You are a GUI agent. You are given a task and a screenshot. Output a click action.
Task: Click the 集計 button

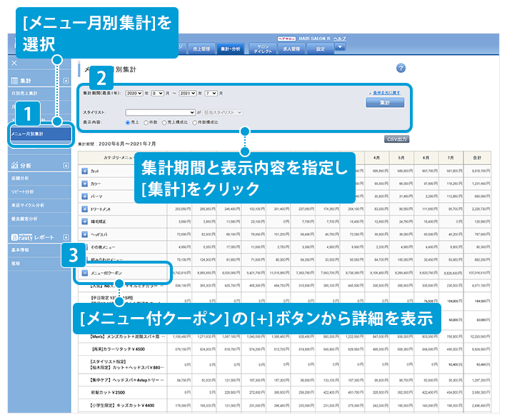pos(384,103)
